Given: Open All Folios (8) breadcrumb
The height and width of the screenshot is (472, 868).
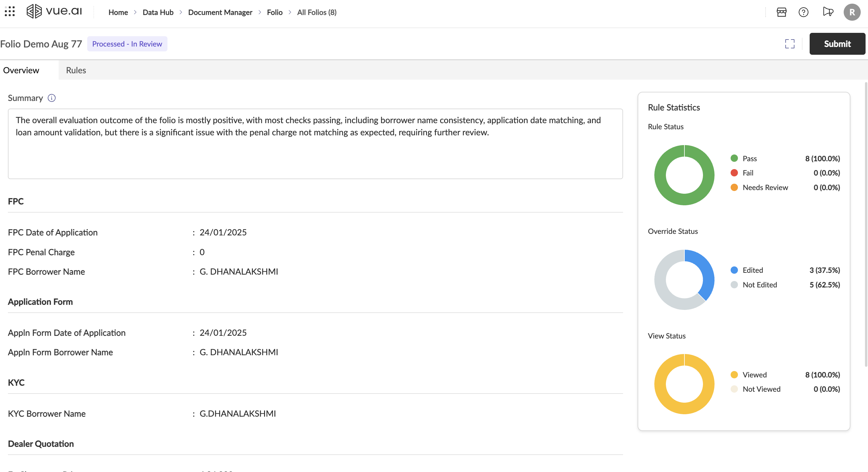Looking at the screenshot, I should point(316,12).
